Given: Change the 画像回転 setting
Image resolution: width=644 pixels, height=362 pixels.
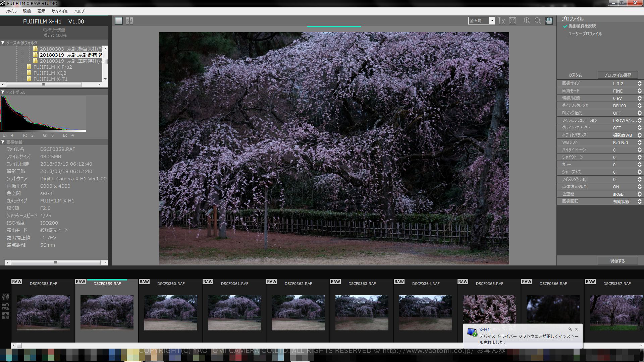Looking at the screenshot, I should (600, 201).
